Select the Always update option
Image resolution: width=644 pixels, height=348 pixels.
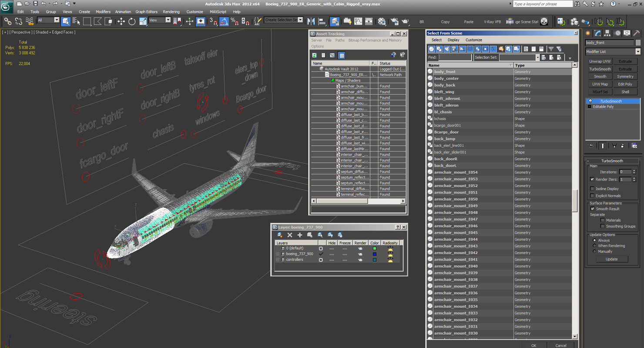pos(594,240)
